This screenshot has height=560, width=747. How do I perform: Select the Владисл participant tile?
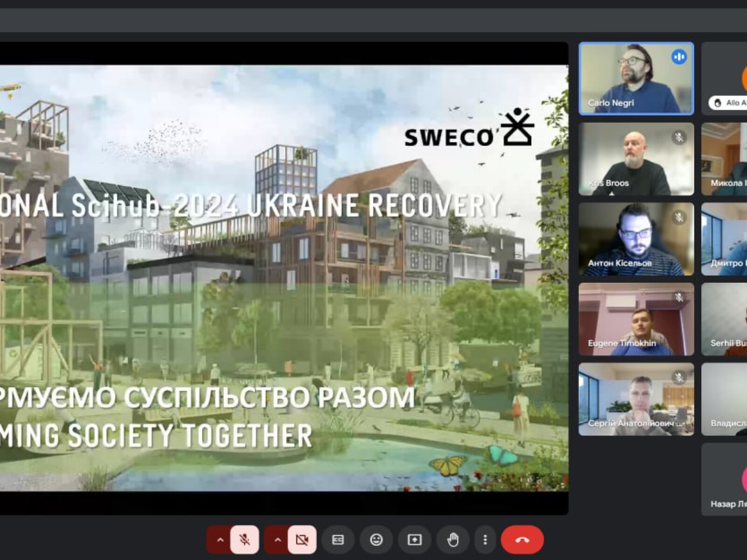(724, 399)
